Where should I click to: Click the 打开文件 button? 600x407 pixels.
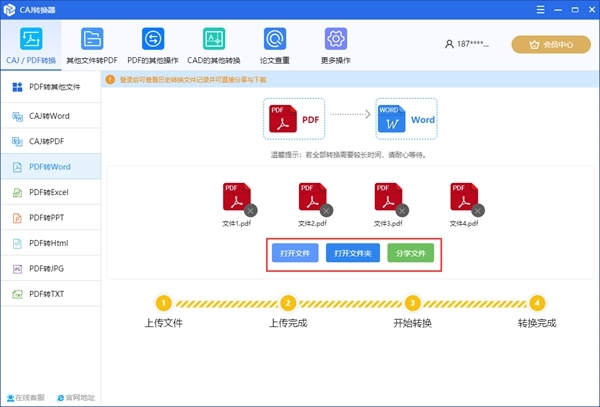[295, 254]
